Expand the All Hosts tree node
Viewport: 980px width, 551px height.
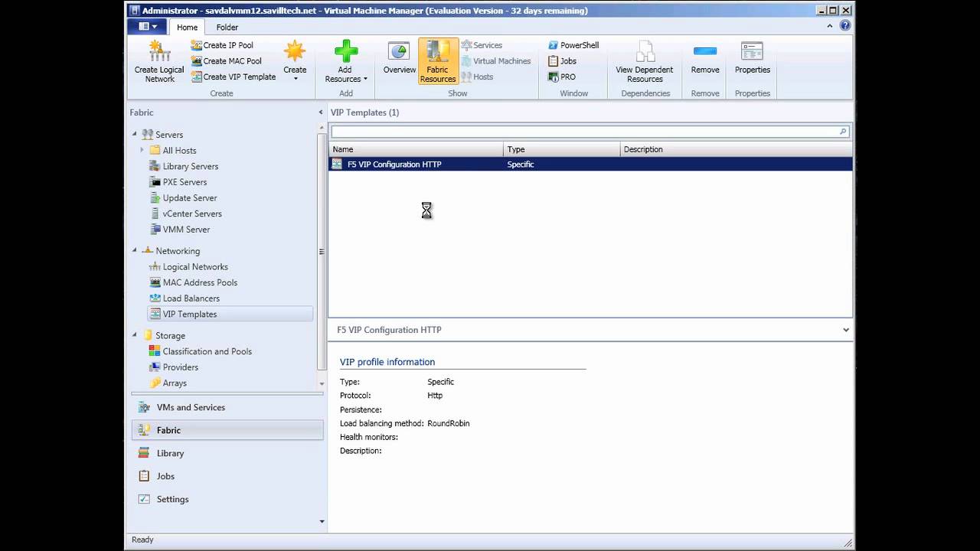pyautogui.click(x=142, y=150)
